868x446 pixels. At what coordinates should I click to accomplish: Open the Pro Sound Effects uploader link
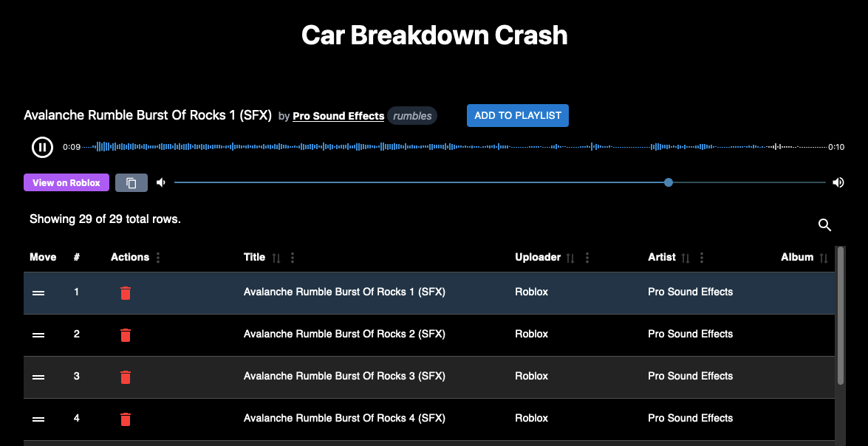pos(338,116)
